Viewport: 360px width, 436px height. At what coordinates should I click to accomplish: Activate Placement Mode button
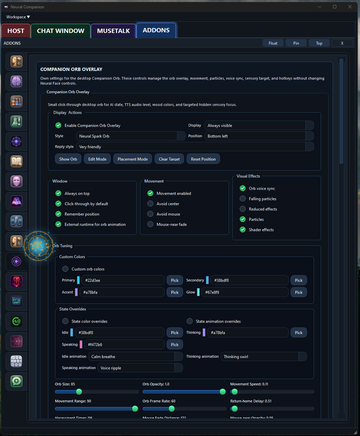point(132,159)
